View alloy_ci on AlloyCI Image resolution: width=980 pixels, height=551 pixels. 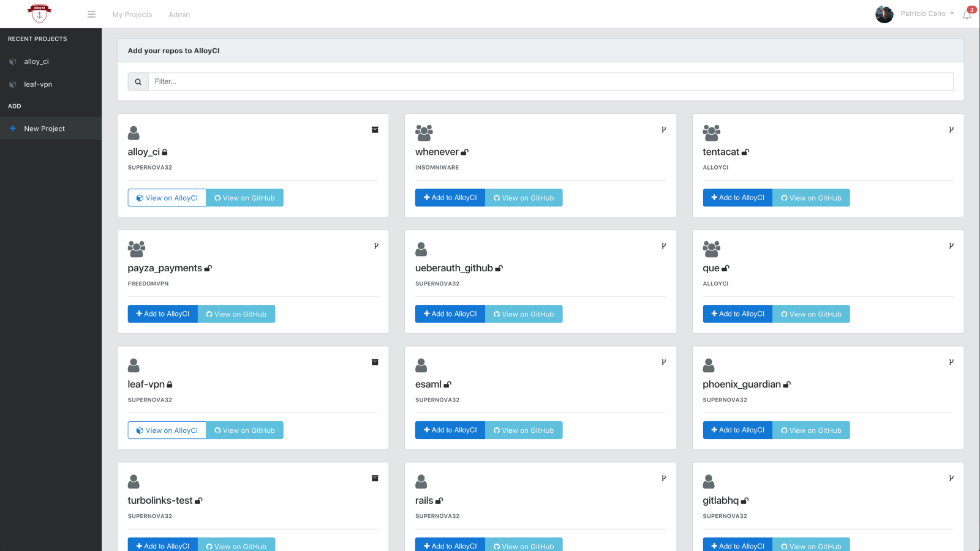coord(167,198)
